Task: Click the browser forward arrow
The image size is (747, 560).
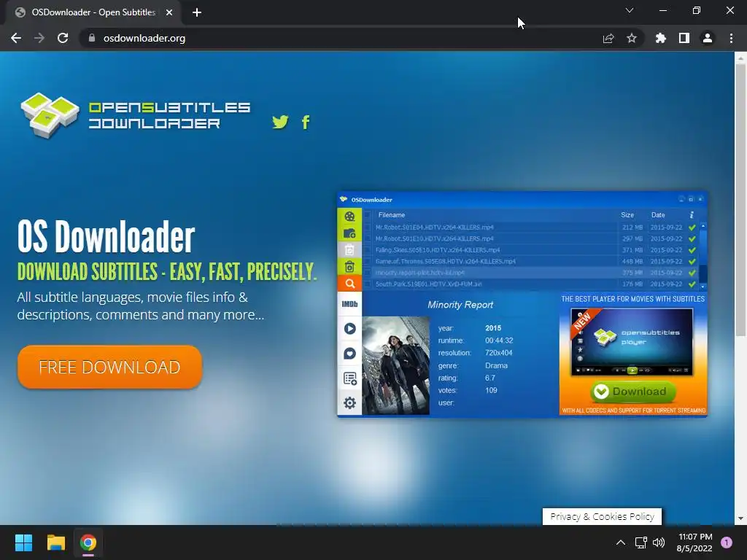Action: pyautogui.click(x=39, y=38)
